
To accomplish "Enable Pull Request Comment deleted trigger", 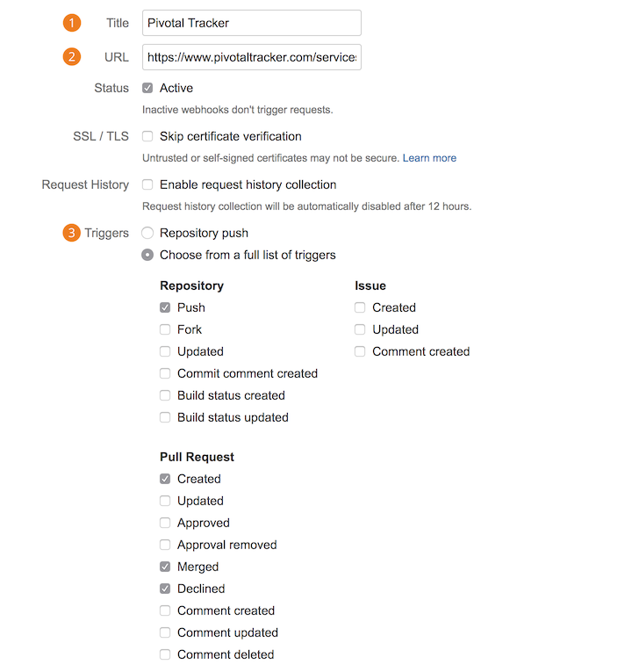I will (x=165, y=654).
